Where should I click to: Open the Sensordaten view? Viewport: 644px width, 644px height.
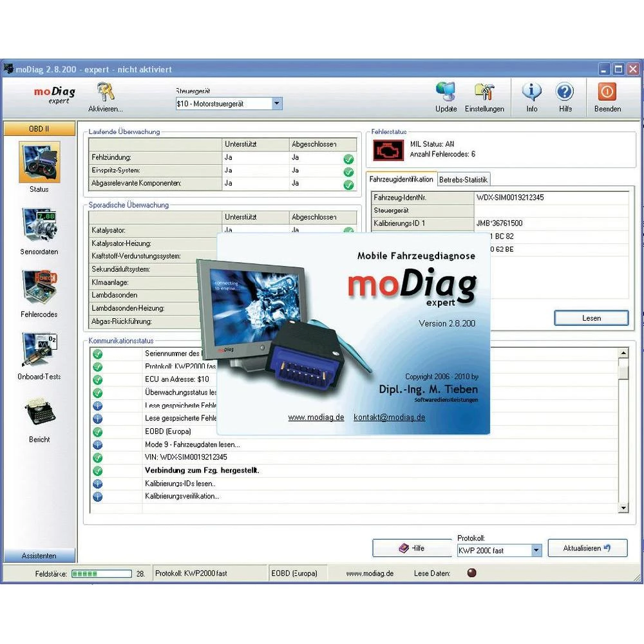coord(39,225)
